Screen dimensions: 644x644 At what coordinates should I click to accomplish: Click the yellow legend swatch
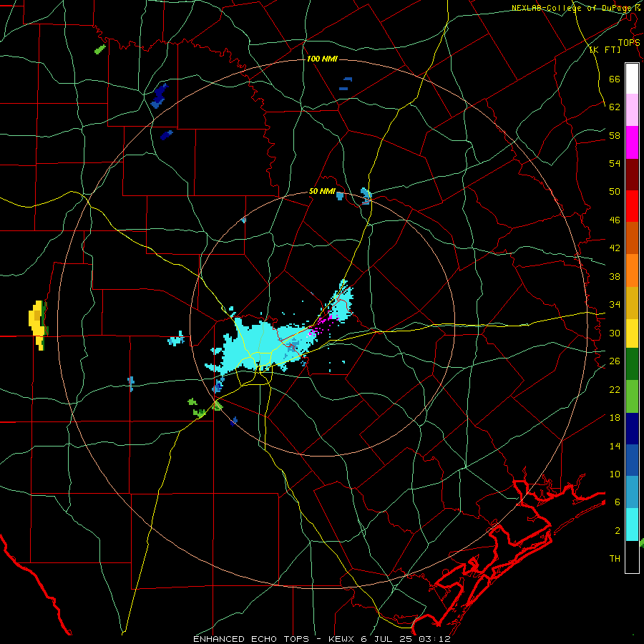coord(632,333)
